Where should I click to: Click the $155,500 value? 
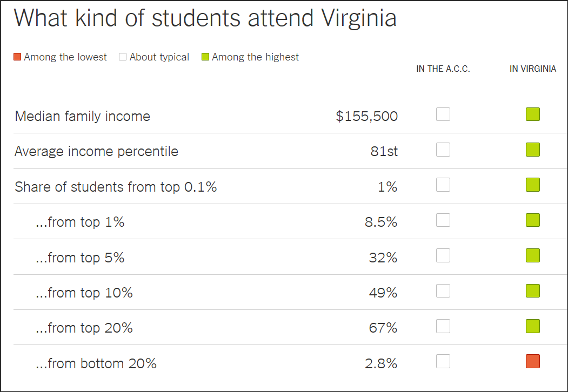pos(366,116)
